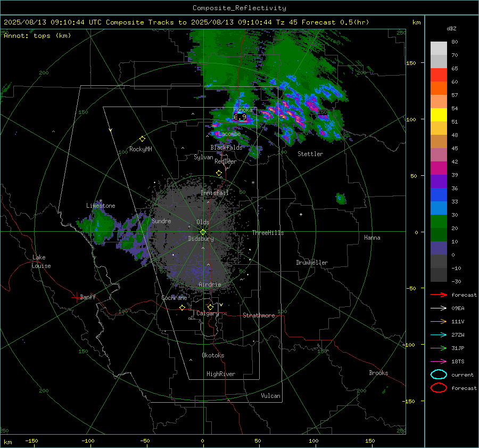Click the magenta 39-42 dBZ swatch

point(439,168)
